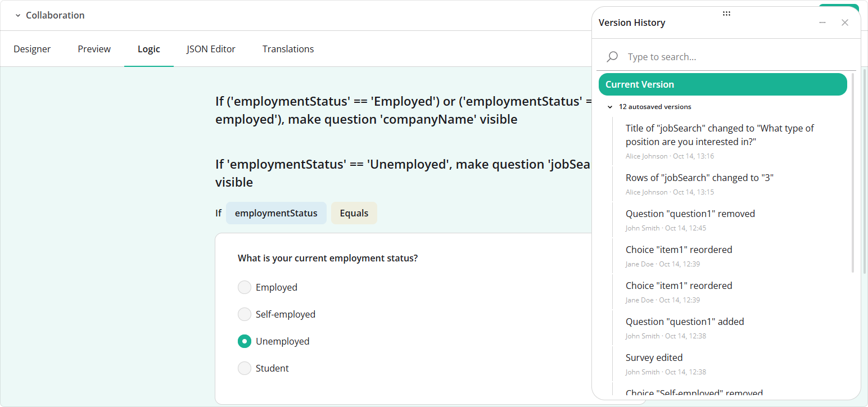Select the Current Version entry
The width and height of the screenshot is (868, 407).
click(x=723, y=84)
